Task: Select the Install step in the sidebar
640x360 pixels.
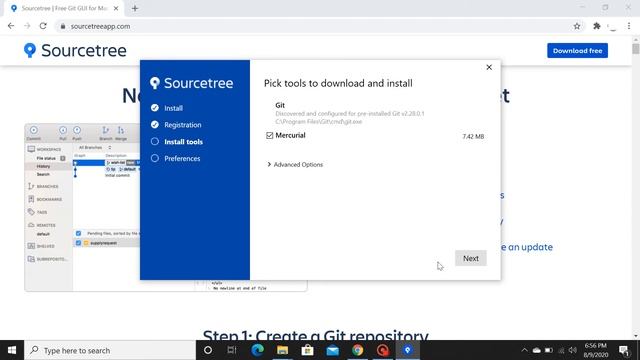Action: tap(167, 108)
